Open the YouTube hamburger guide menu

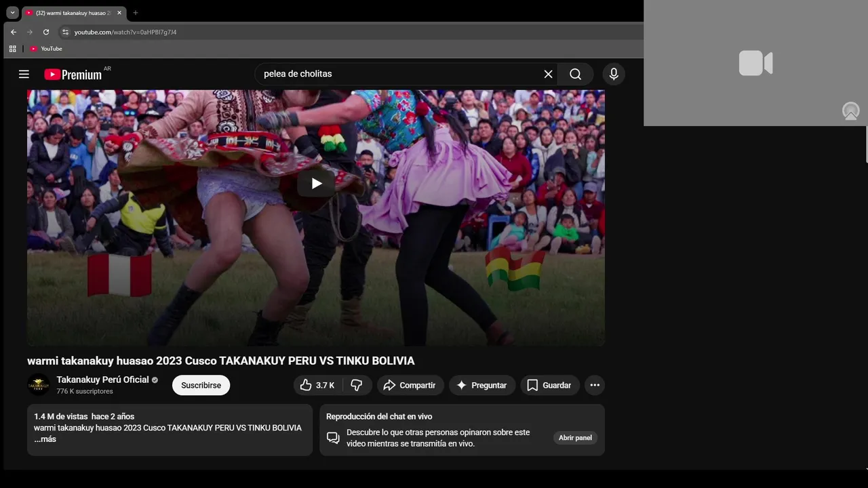pyautogui.click(x=24, y=74)
